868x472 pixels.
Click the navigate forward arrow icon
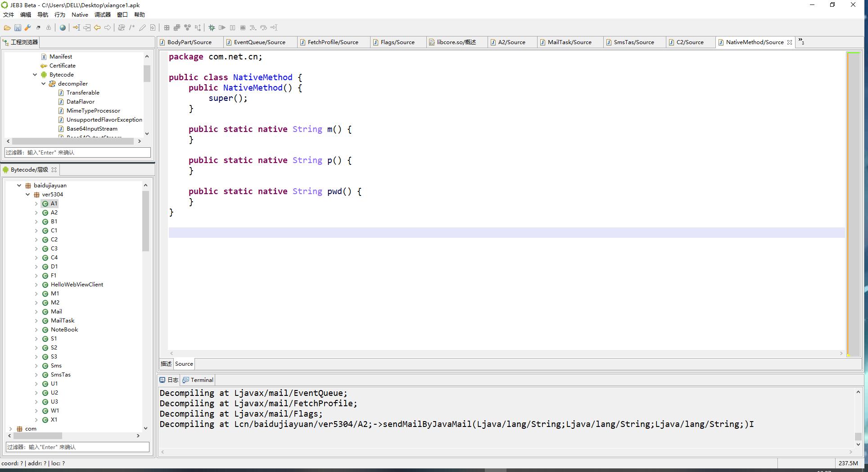108,27
